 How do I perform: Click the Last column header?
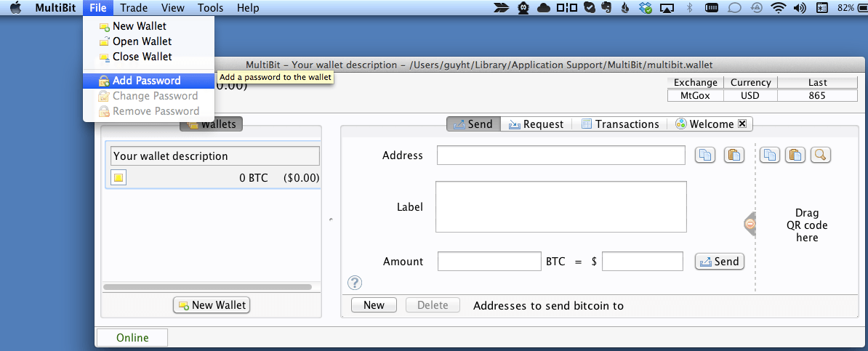click(x=817, y=83)
